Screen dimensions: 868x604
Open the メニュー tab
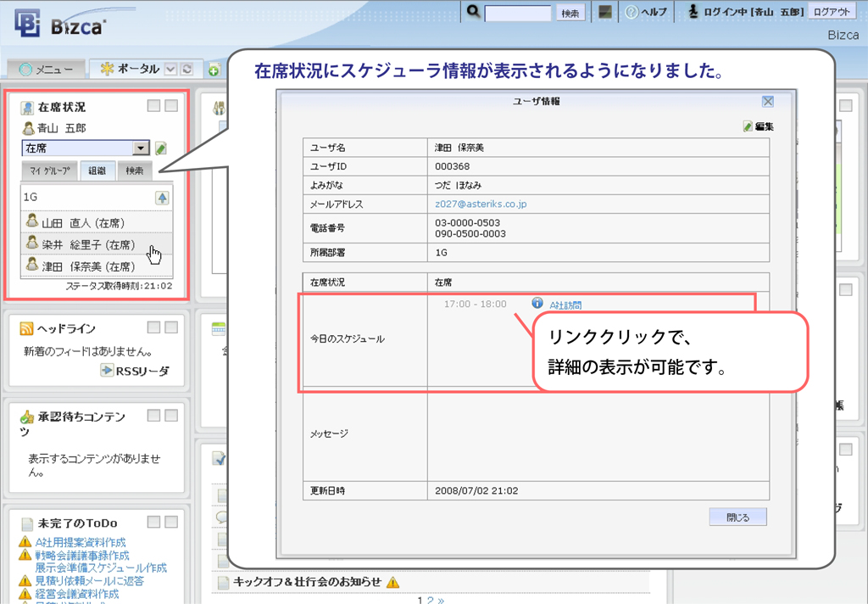[x=46, y=70]
